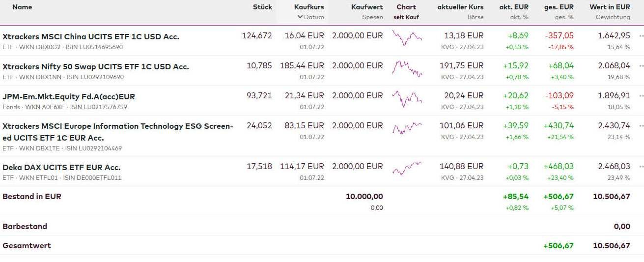644x262 pixels.
Task: Click the aktueller Kurs column header
Action: pos(460,7)
